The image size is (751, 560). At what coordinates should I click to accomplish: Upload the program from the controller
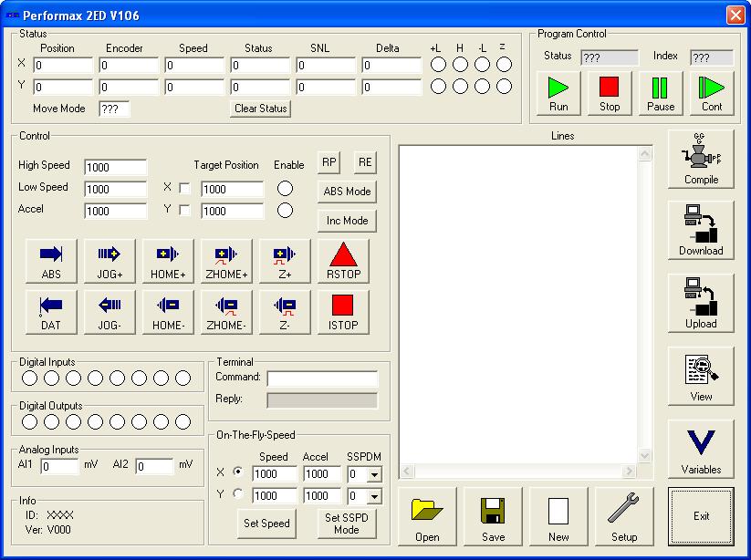(701, 304)
